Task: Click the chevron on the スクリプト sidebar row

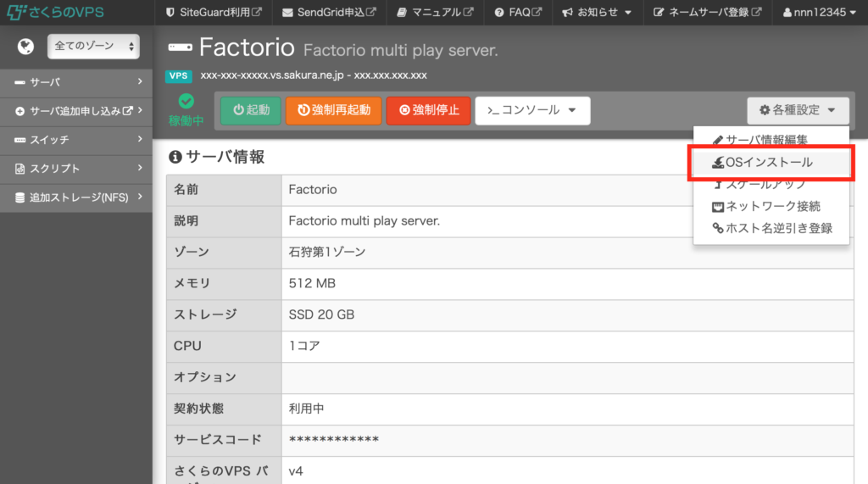Action: coord(140,168)
